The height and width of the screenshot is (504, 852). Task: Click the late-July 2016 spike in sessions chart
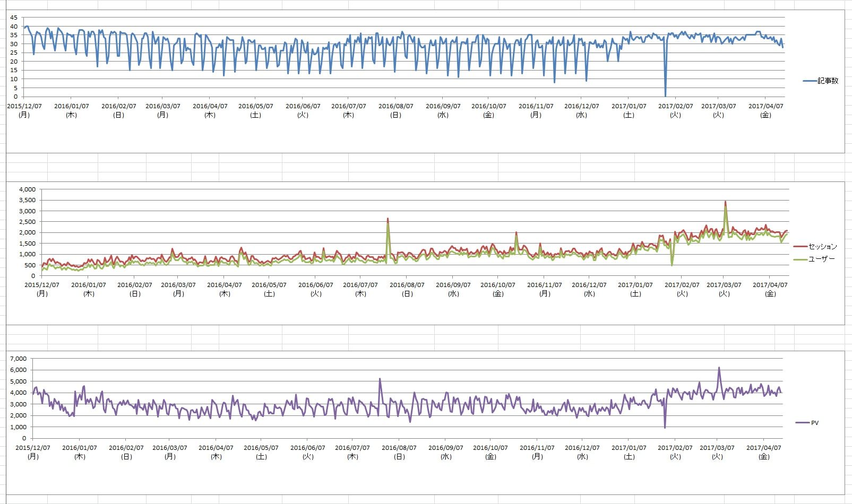point(388,219)
